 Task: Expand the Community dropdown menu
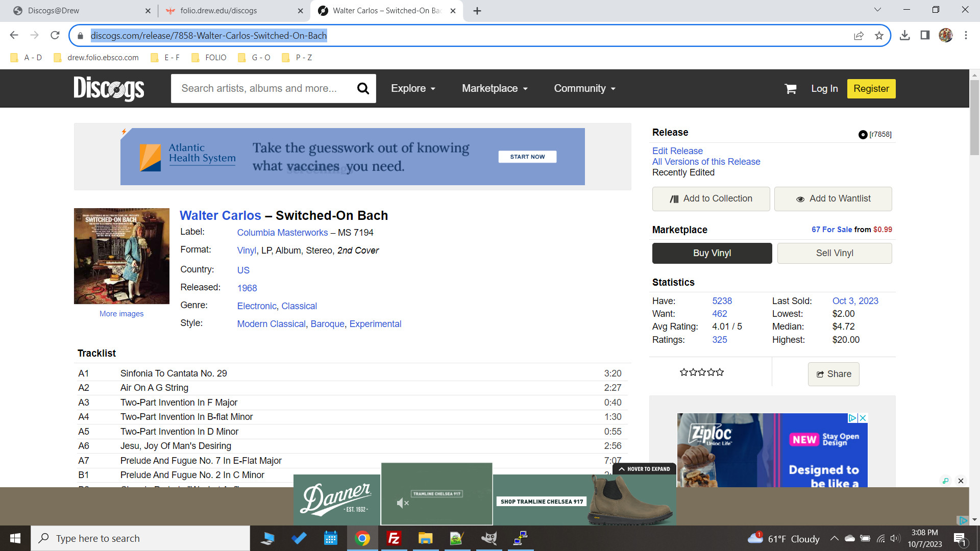pyautogui.click(x=585, y=88)
